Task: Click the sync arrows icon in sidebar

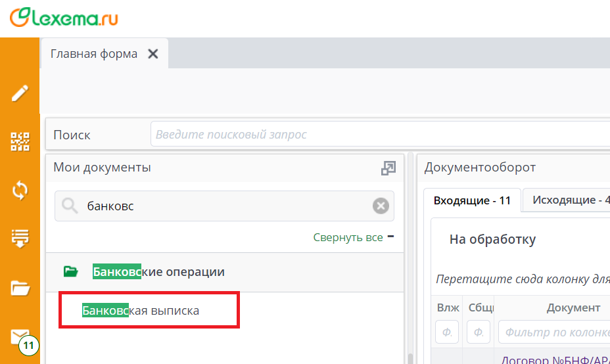Action: (20, 190)
